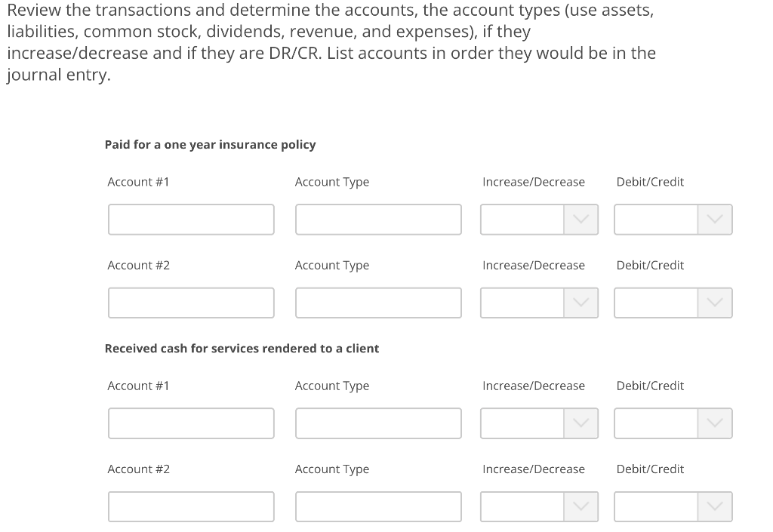773x532 pixels.
Task: Select the Account Type field for services Account #1
Action: pos(378,423)
